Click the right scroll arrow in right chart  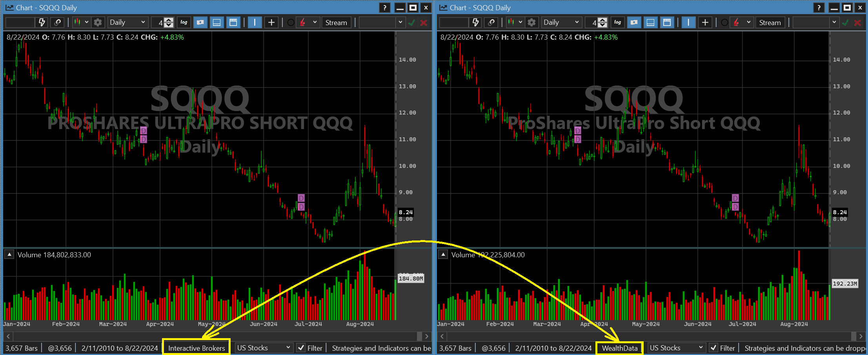coord(861,336)
